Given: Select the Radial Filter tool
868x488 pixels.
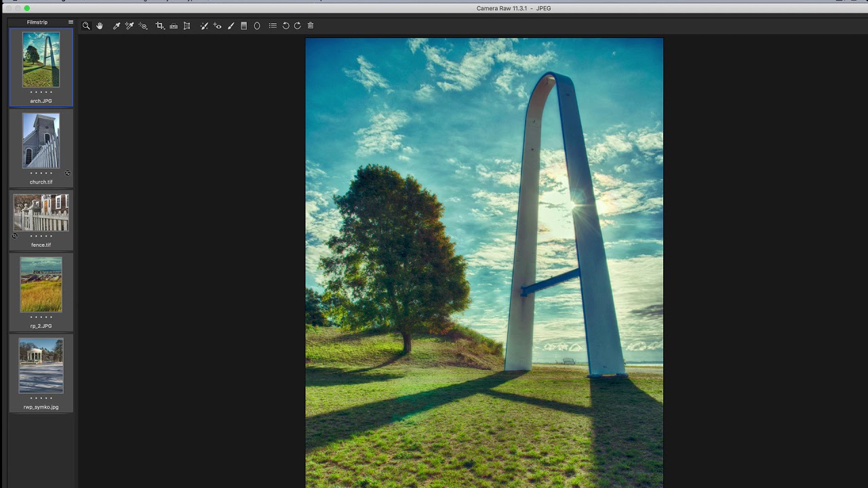Looking at the screenshot, I should click(x=257, y=26).
